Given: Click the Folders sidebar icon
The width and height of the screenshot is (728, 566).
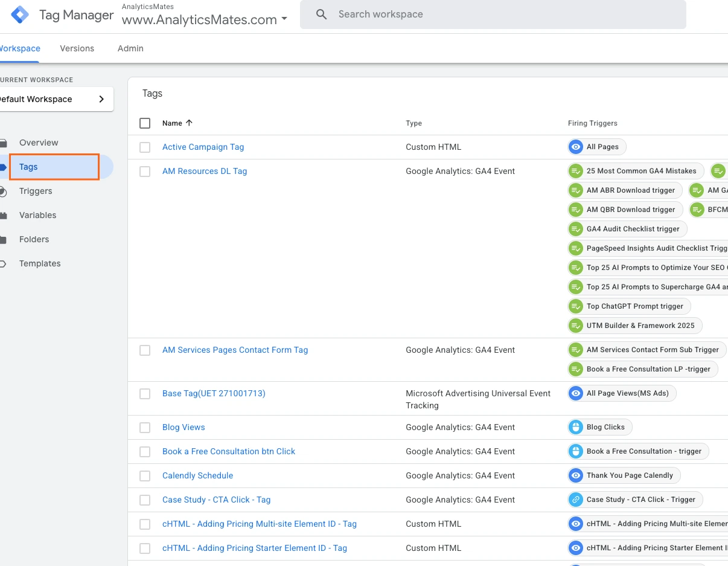Looking at the screenshot, I should [3, 240].
